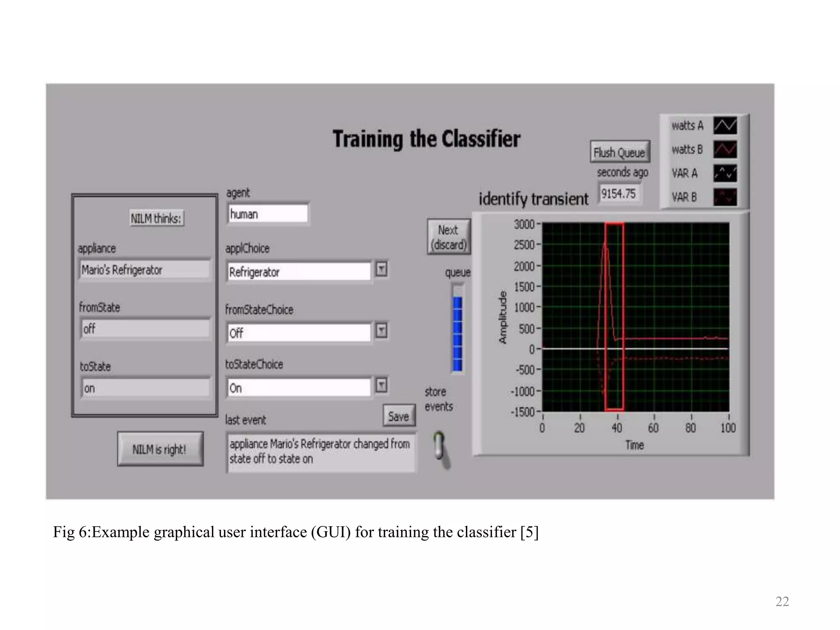
Task: Click the Time axis label
Action: [635, 445]
